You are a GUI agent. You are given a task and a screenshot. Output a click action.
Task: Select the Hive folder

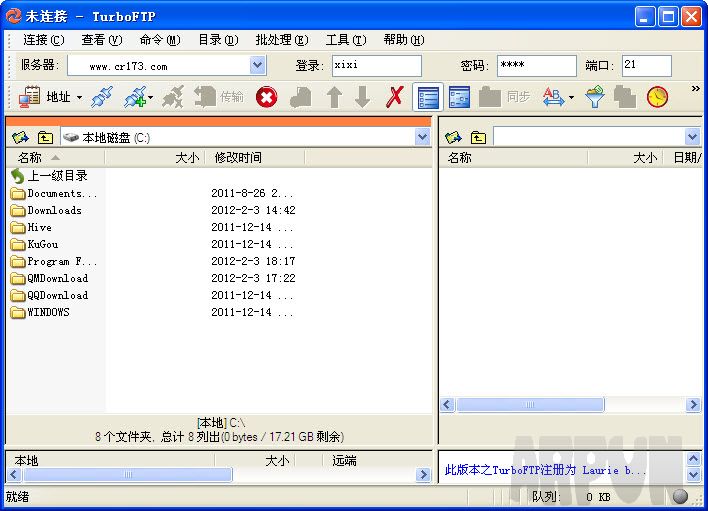31,228
